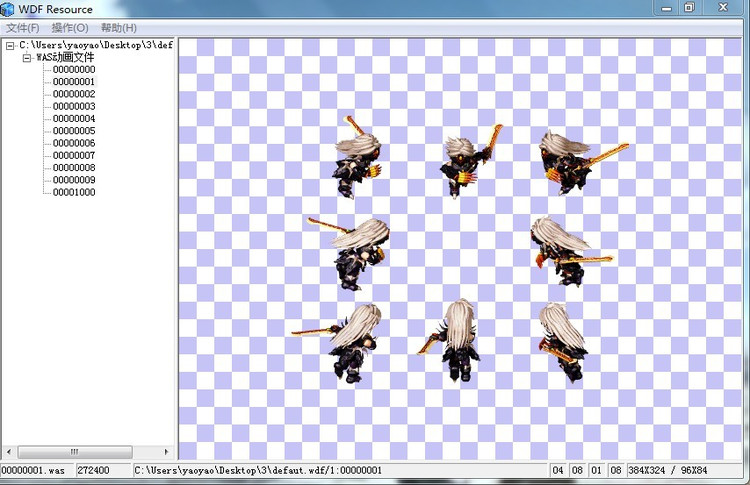Select tree item 00001000
This screenshot has width=750, height=485.
click(x=74, y=192)
